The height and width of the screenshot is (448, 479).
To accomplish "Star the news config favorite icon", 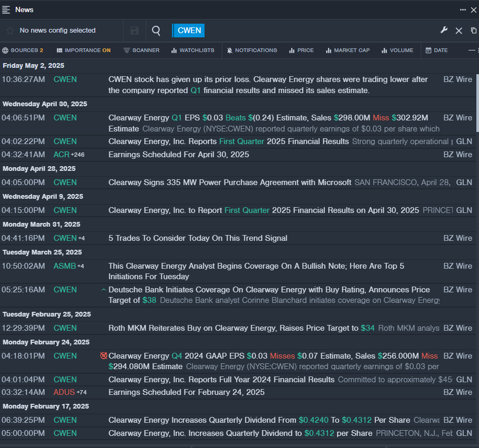I will pyautogui.click(x=10, y=30).
